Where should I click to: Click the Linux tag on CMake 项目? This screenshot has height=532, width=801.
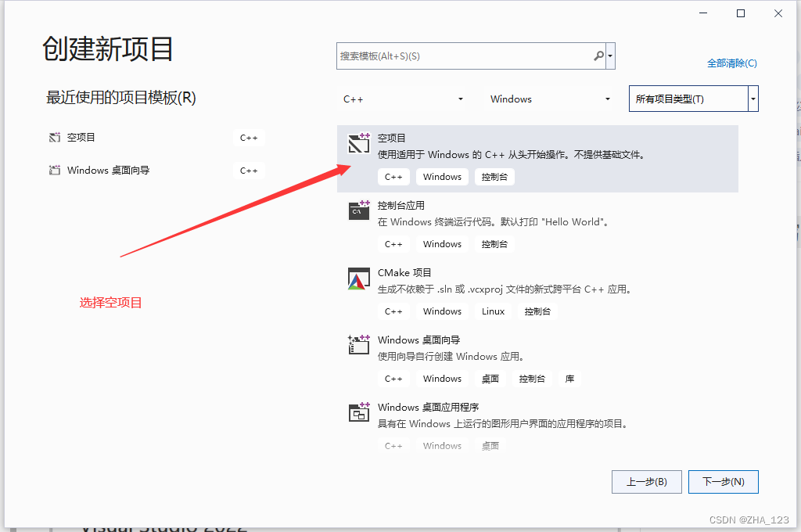click(493, 311)
